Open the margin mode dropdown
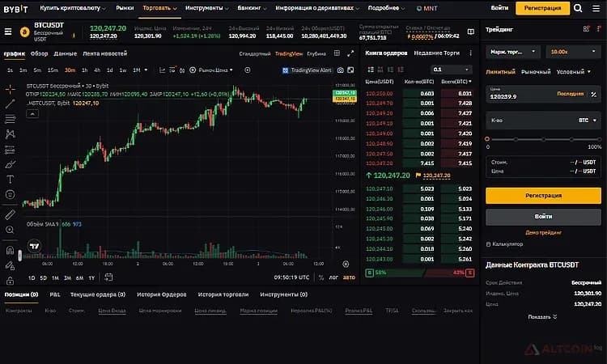The height and width of the screenshot is (364, 607). [512, 52]
